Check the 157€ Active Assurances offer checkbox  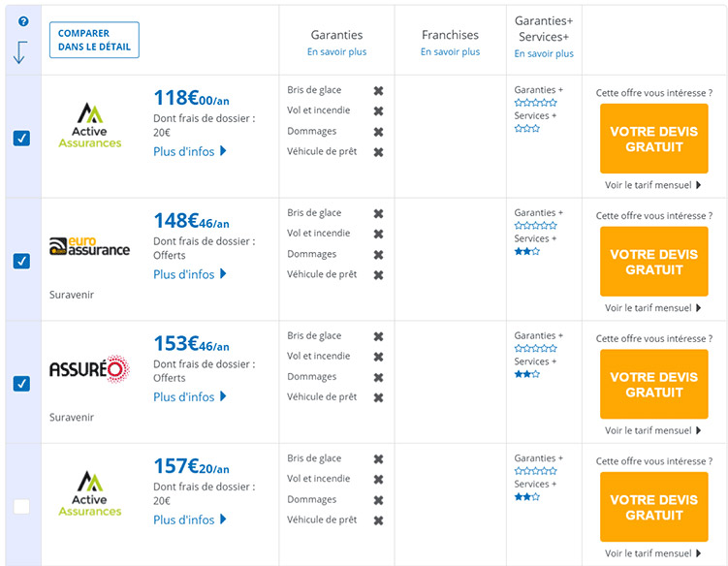pos(22,506)
